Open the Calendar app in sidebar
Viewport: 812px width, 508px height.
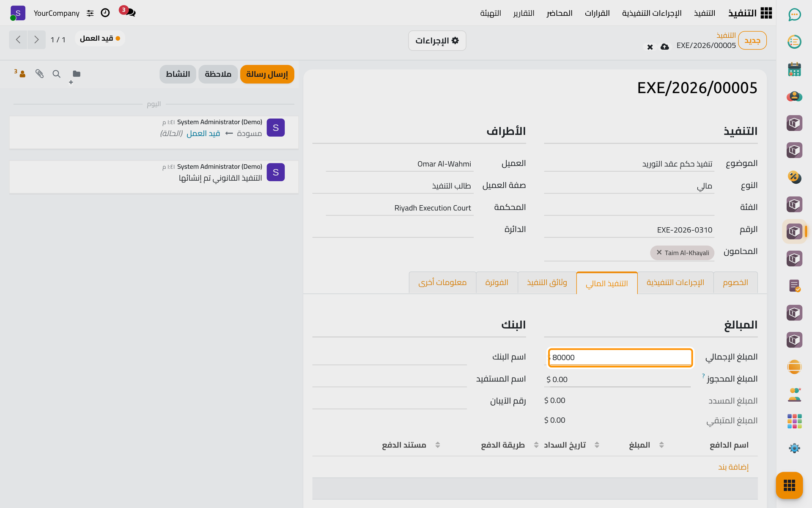click(794, 69)
